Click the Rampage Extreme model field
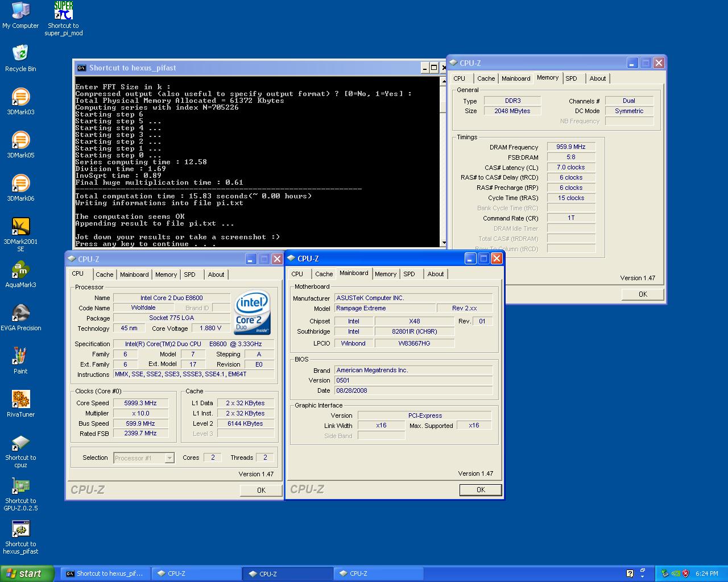 [x=384, y=308]
